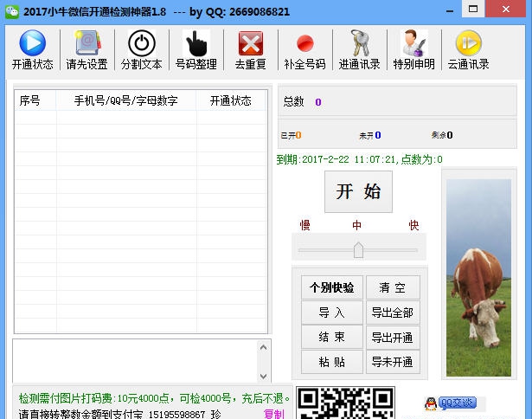532x419 pixels.
Task: Click the 分割文本 power icon
Action: [142, 43]
